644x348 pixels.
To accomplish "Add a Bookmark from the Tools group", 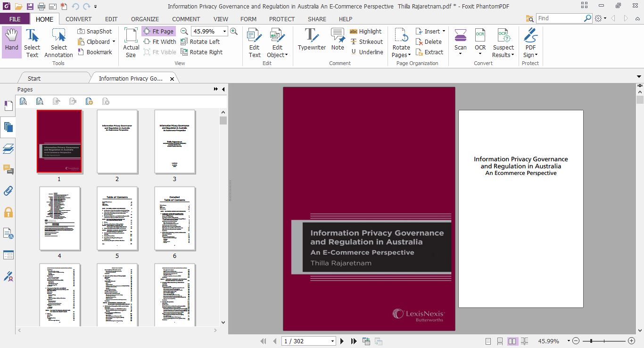I will 95,52.
